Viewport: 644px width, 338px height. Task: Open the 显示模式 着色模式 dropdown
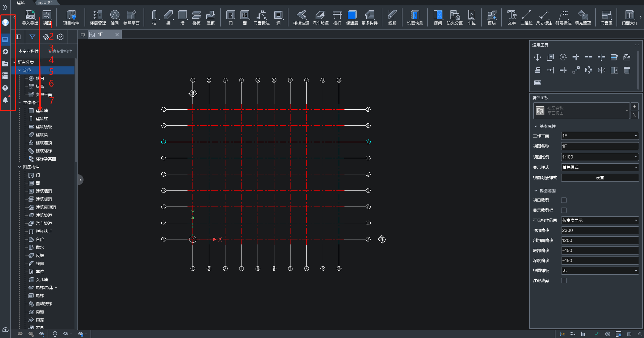click(x=600, y=167)
